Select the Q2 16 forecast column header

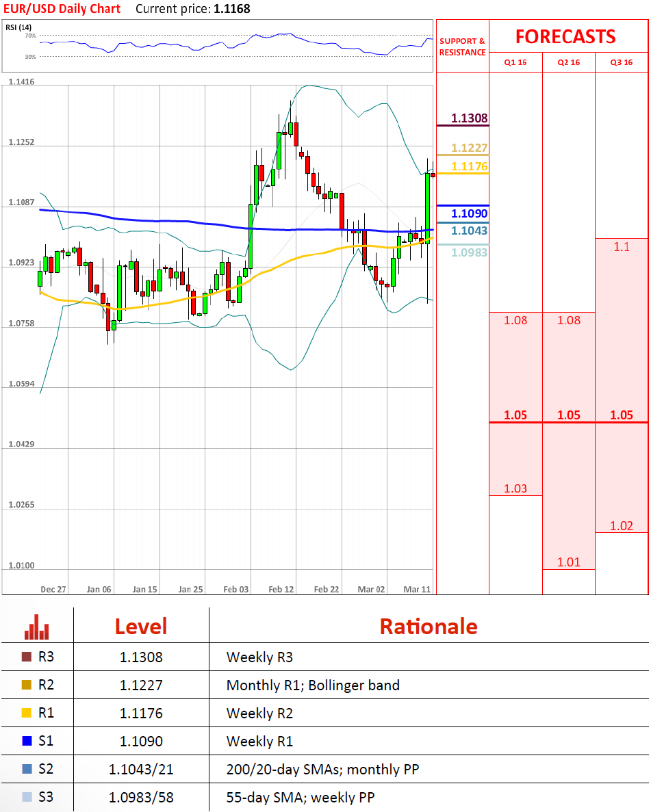569,62
